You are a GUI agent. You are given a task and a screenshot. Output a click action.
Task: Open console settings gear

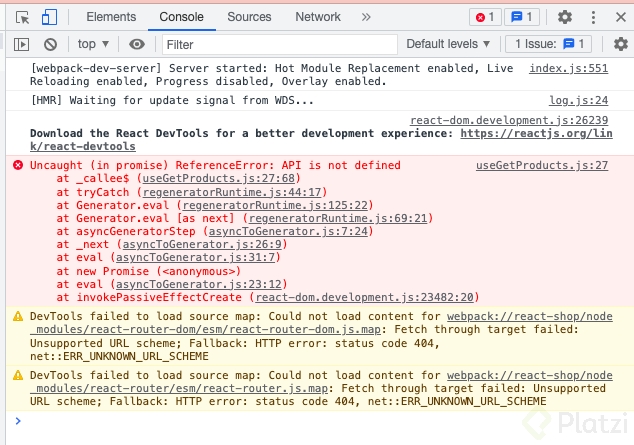click(621, 44)
